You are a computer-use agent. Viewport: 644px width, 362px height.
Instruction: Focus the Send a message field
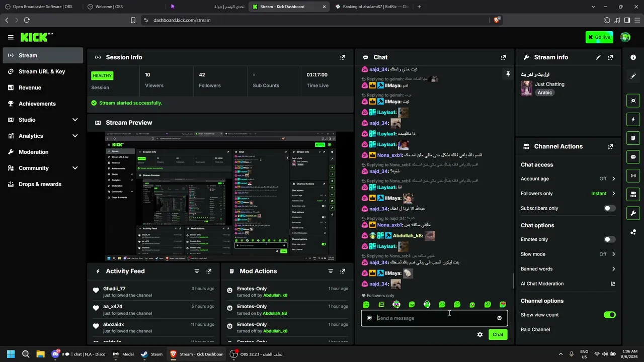434,318
